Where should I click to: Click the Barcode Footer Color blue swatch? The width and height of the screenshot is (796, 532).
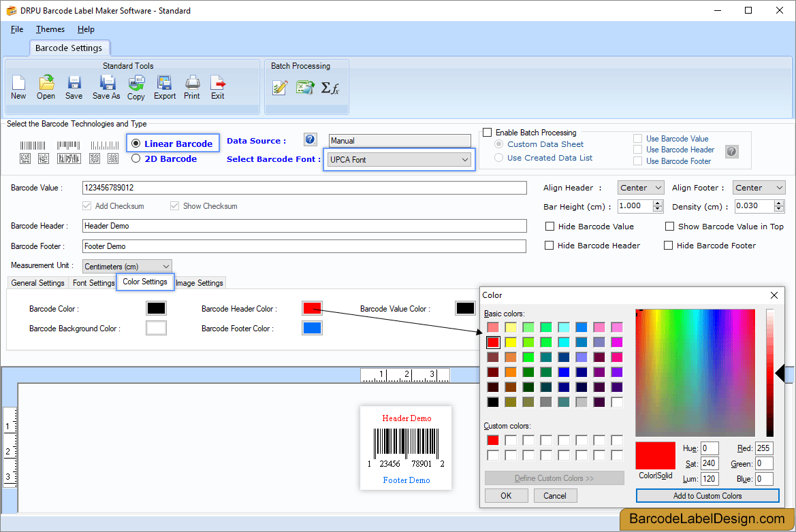[313, 328]
